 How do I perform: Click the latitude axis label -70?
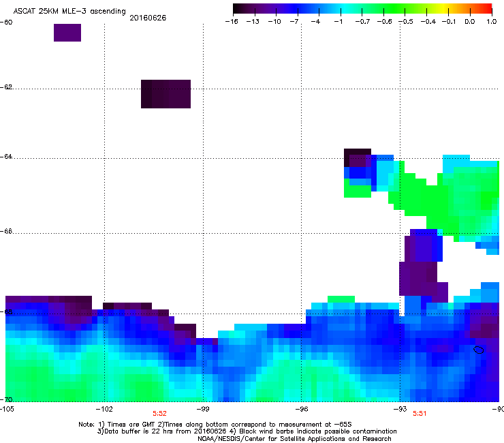(x=6, y=399)
